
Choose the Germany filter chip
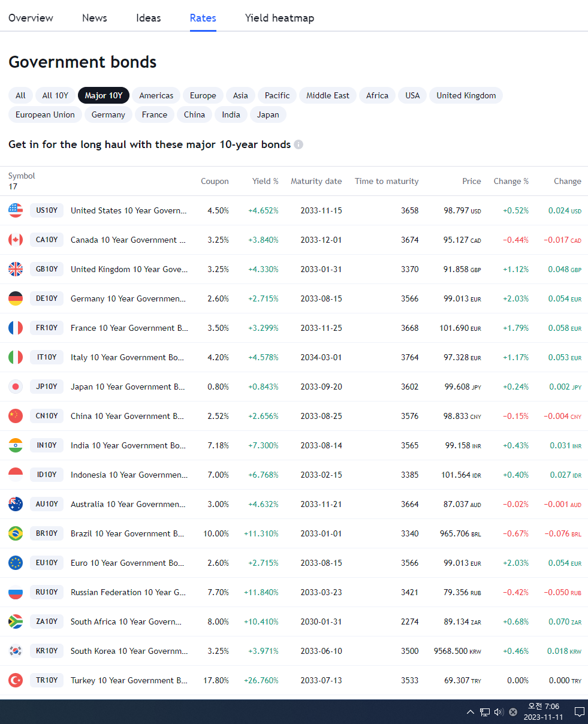pyautogui.click(x=108, y=114)
